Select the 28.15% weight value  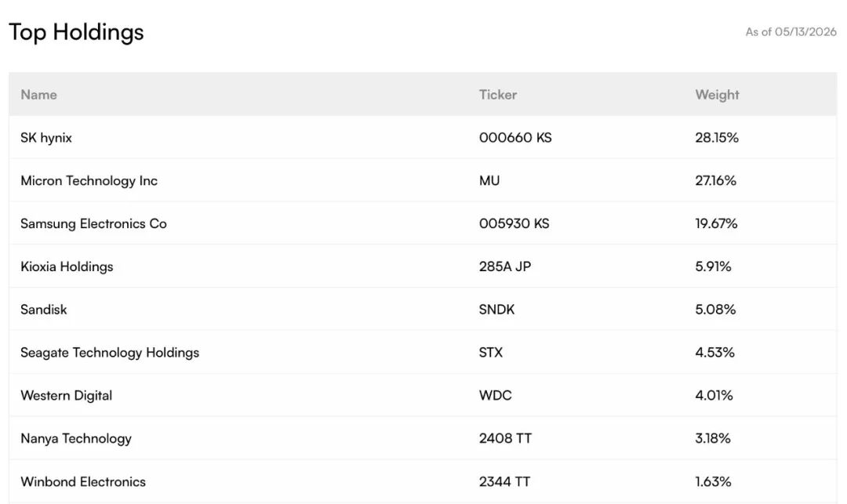click(717, 138)
